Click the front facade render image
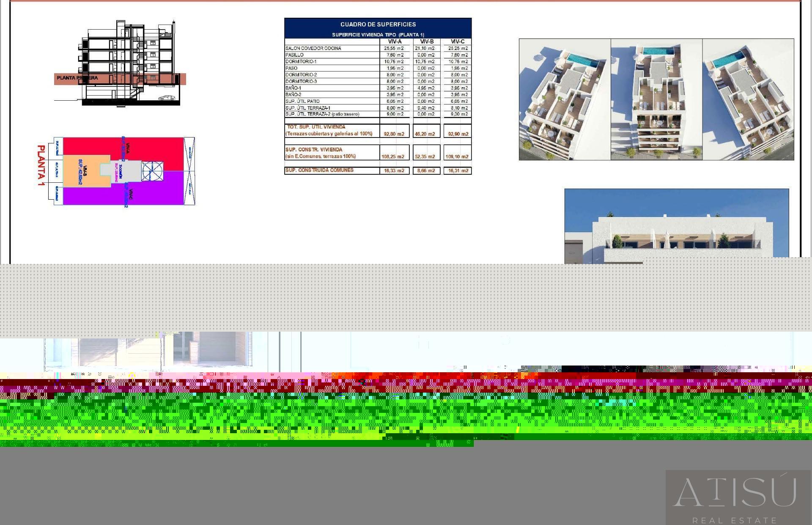This screenshot has height=525, width=812. (x=676, y=224)
